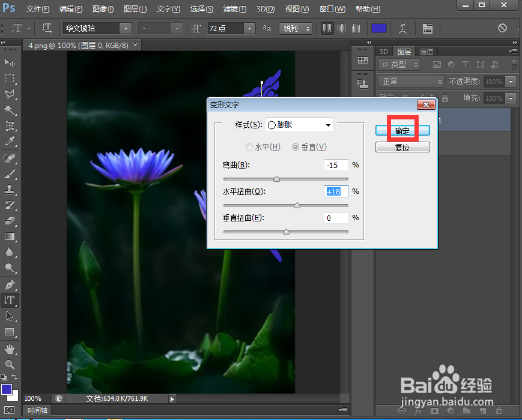Select the Gradient tool
Viewport: 522px width, 420px height.
point(8,236)
